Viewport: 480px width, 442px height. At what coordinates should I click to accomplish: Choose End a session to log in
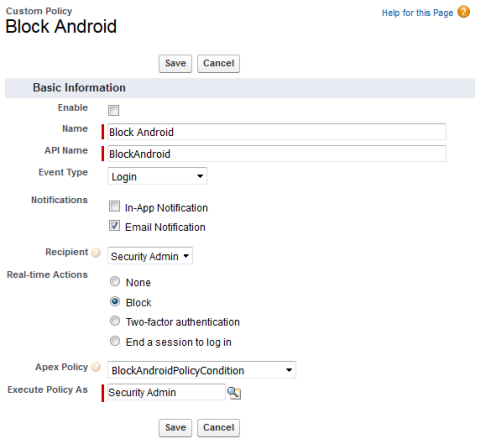click(x=115, y=341)
